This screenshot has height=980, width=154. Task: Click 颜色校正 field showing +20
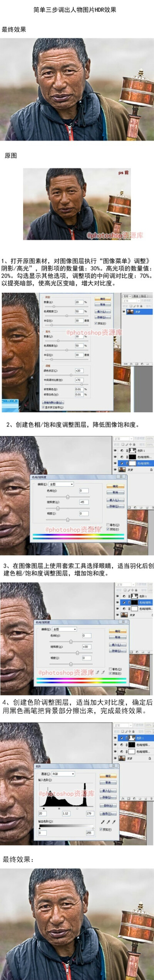79,371
